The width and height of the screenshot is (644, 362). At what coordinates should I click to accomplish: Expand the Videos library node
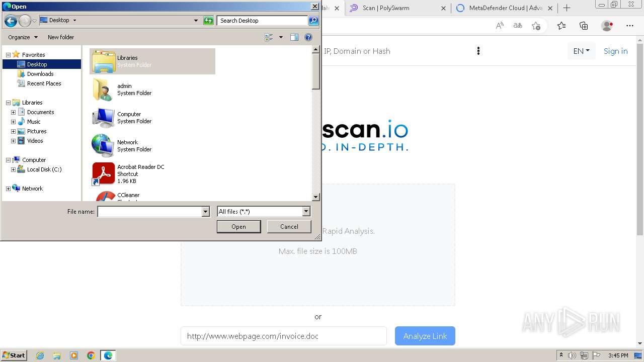(x=13, y=141)
